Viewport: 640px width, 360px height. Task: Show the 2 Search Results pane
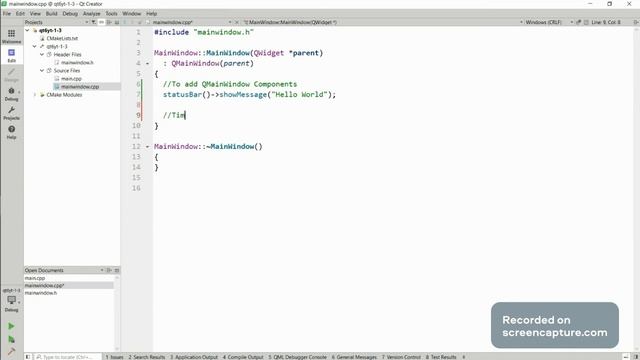pos(147,357)
